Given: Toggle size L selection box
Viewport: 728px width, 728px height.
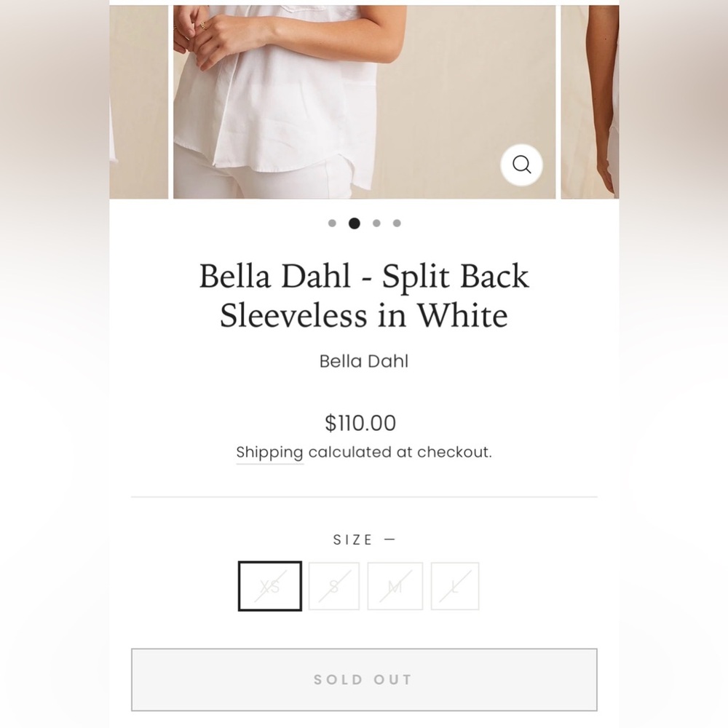Looking at the screenshot, I should click(454, 586).
